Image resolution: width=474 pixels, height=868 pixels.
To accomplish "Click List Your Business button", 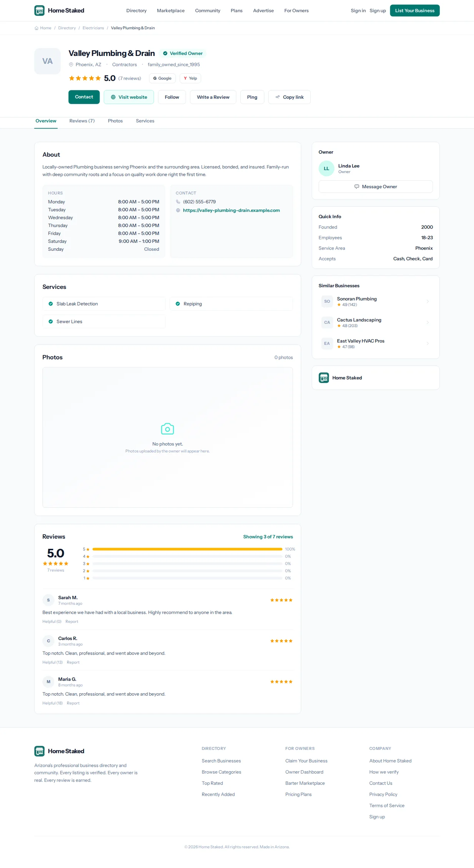I will click(415, 11).
